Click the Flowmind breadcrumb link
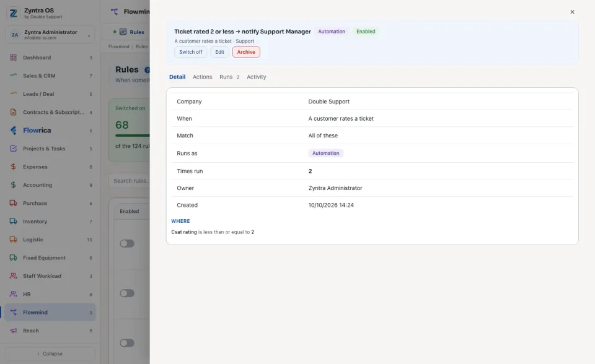Image resolution: width=595 pixels, height=364 pixels. pyautogui.click(x=119, y=46)
